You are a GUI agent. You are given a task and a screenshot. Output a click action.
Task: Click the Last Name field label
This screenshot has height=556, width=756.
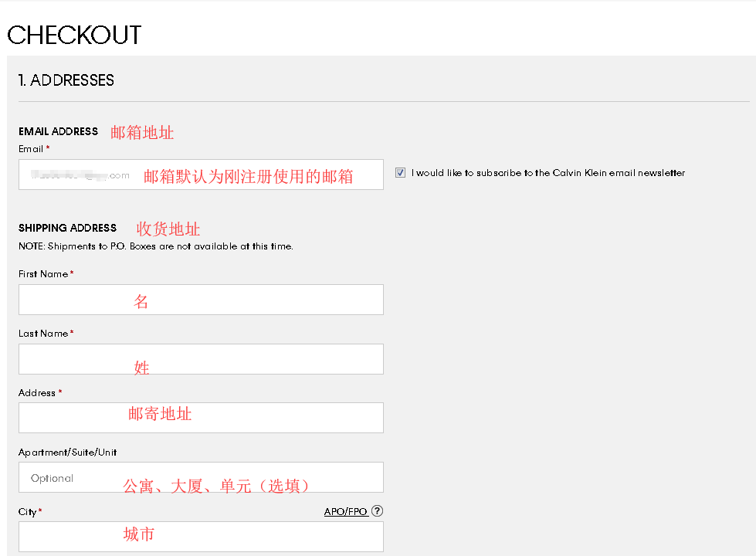pos(44,334)
